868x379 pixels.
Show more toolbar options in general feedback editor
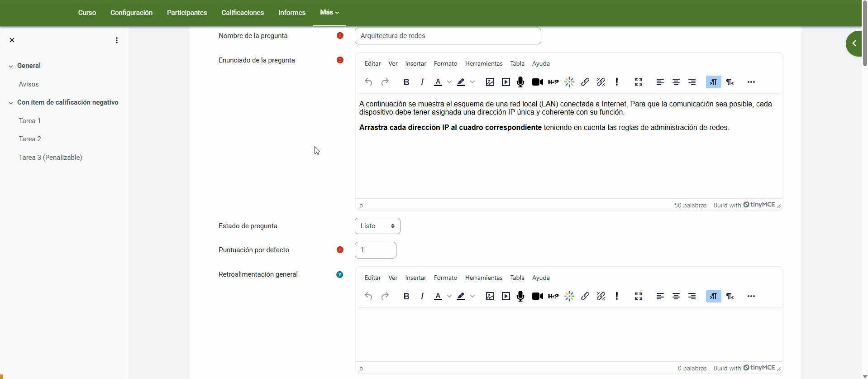[751, 296]
